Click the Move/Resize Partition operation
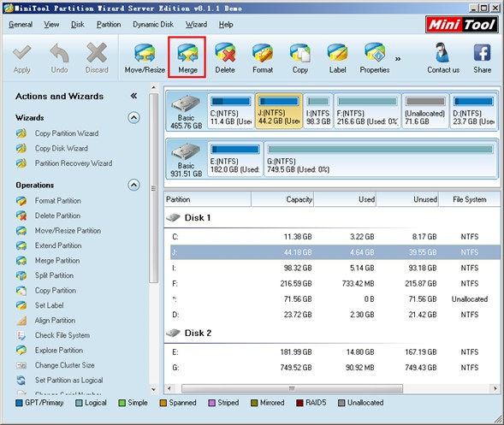 pyautogui.click(x=68, y=231)
